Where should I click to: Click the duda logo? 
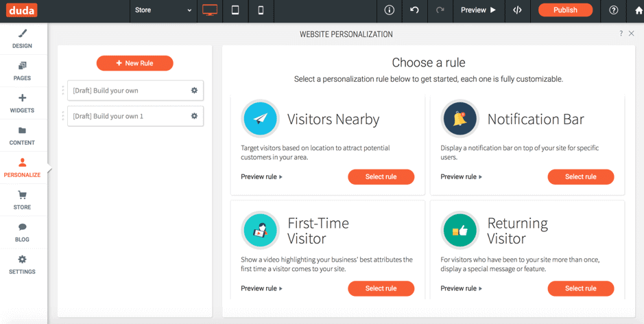[22, 10]
